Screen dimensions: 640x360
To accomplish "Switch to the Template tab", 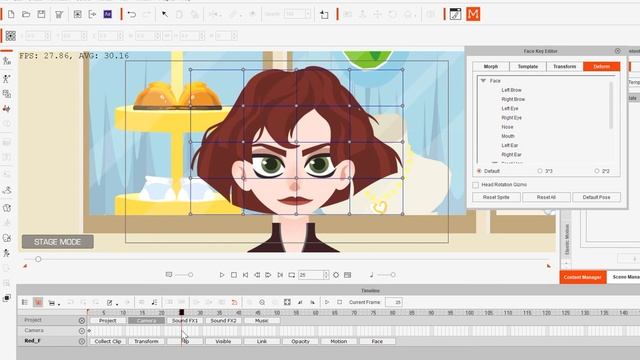I will (528, 67).
